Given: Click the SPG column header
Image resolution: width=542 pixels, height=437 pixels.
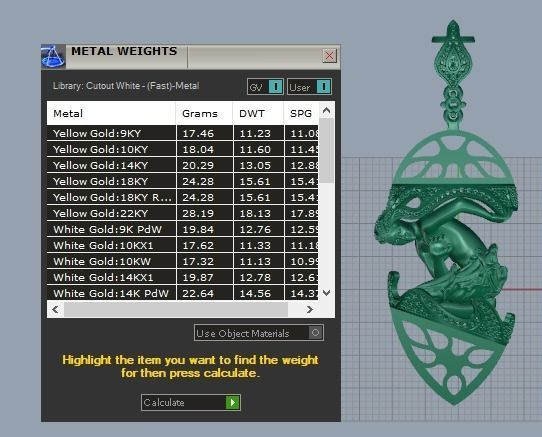Looking at the screenshot, I should pos(301,113).
